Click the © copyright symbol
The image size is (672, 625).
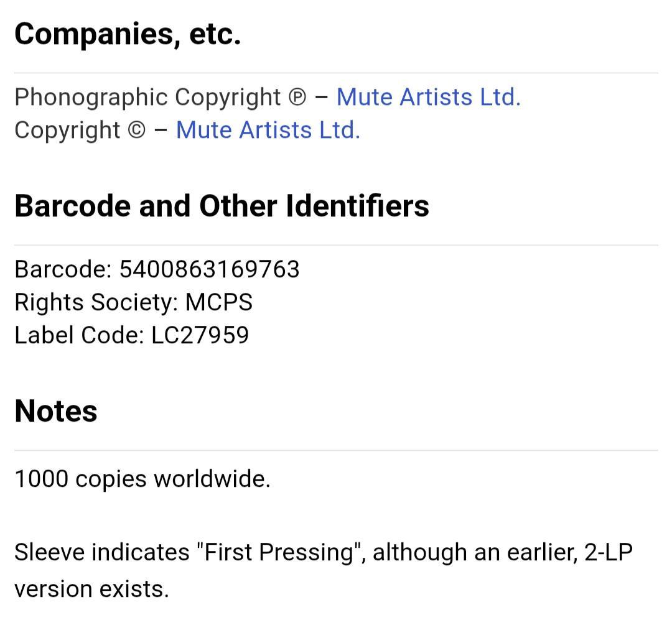coord(136,131)
